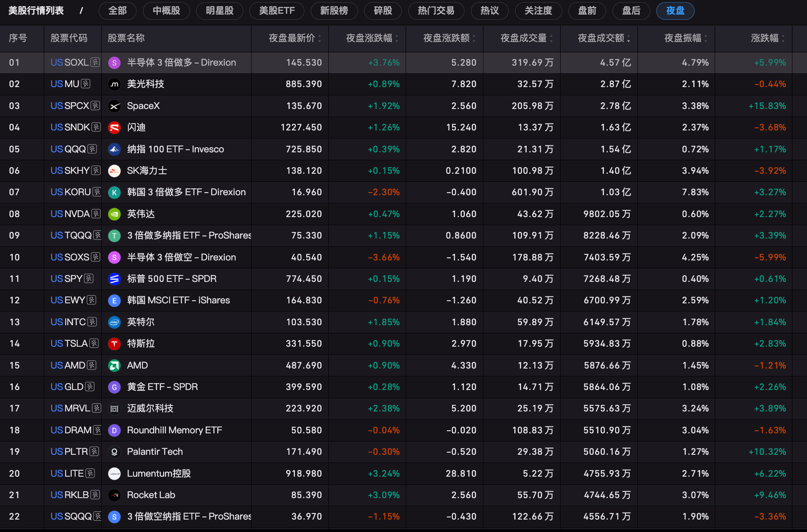This screenshot has height=532, width=807.
Task: Sort by 夜盘最新价 column arrows
Action: click(x=319, y=39)
